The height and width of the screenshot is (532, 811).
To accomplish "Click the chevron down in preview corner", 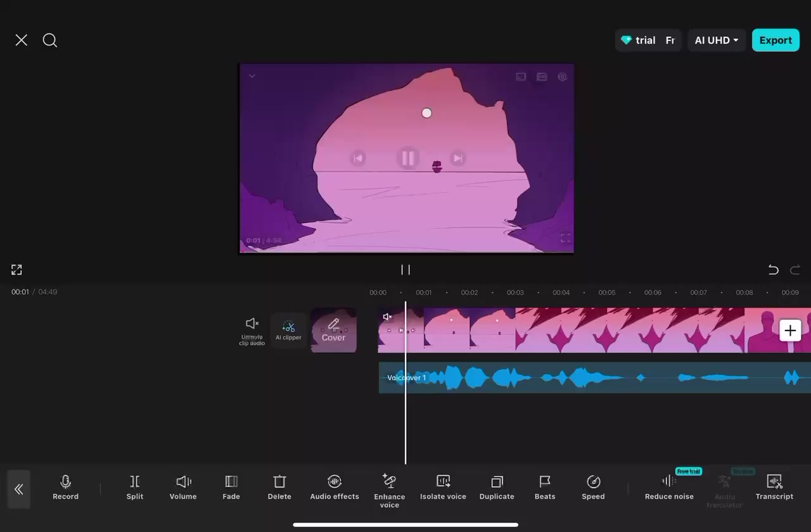I will click(x=252, y=76).
